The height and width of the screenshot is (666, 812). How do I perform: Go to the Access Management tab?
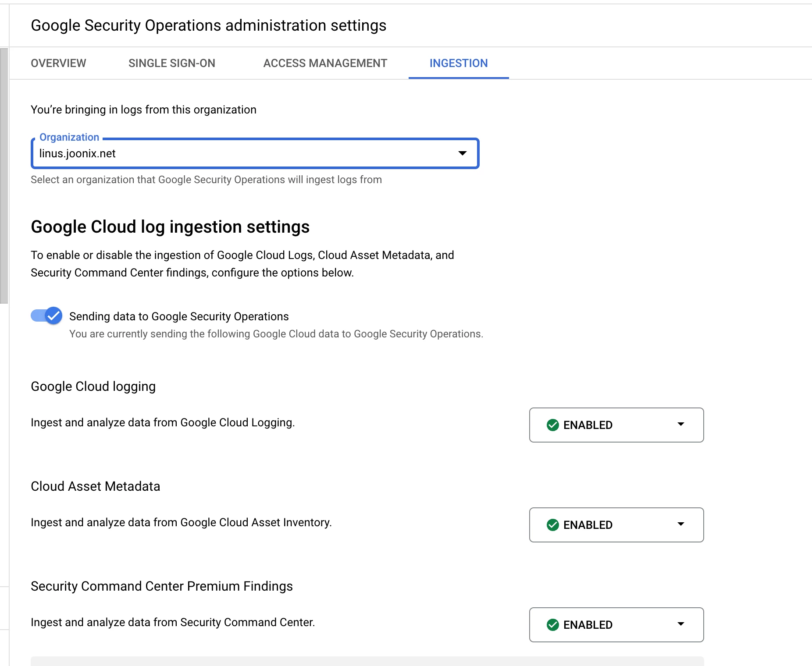pyautogui.click(x=325, y=63)
